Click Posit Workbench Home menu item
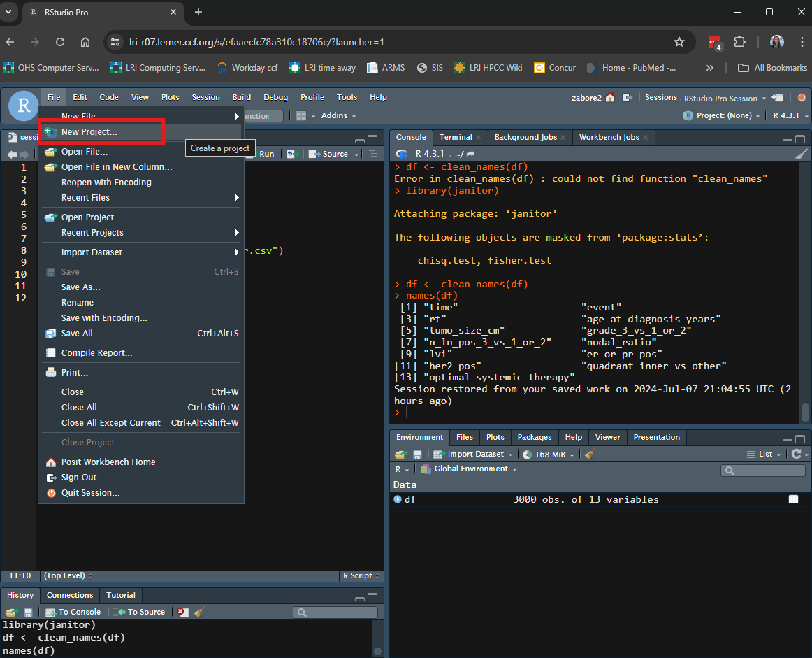The image size is (812, 658). click(141, 462)
